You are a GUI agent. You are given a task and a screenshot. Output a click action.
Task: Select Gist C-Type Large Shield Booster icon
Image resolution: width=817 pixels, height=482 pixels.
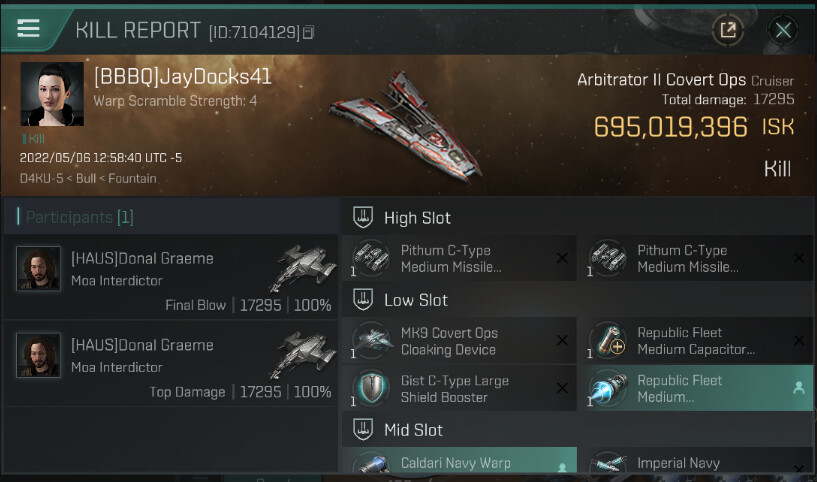pyautogui.click(x=371, y=388)
